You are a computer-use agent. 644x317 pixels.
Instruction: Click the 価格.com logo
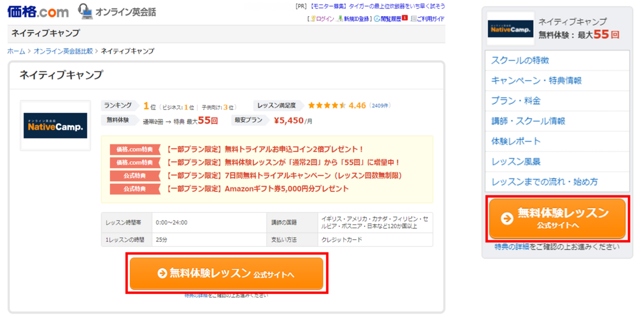pos(38,11)
